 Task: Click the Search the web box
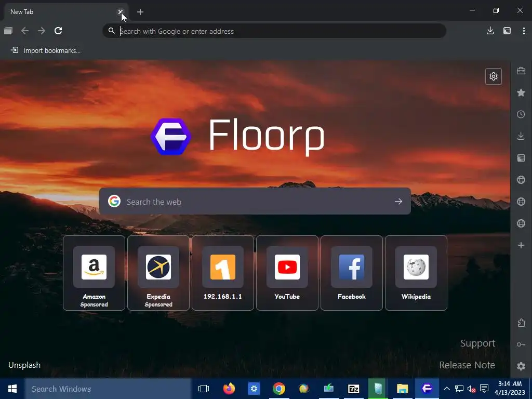point(255,201)
